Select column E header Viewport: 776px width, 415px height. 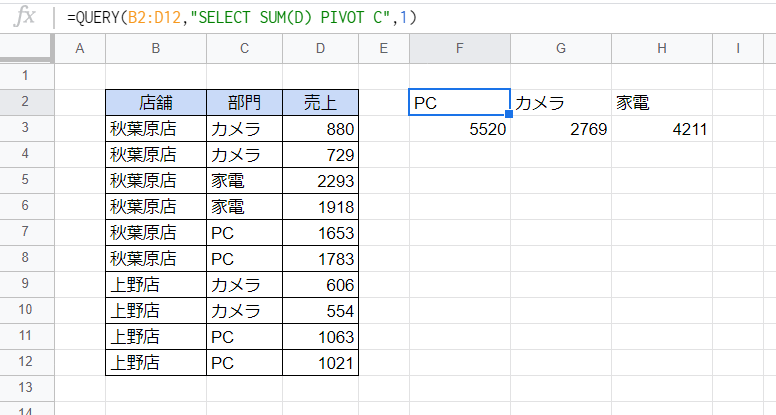384,48
